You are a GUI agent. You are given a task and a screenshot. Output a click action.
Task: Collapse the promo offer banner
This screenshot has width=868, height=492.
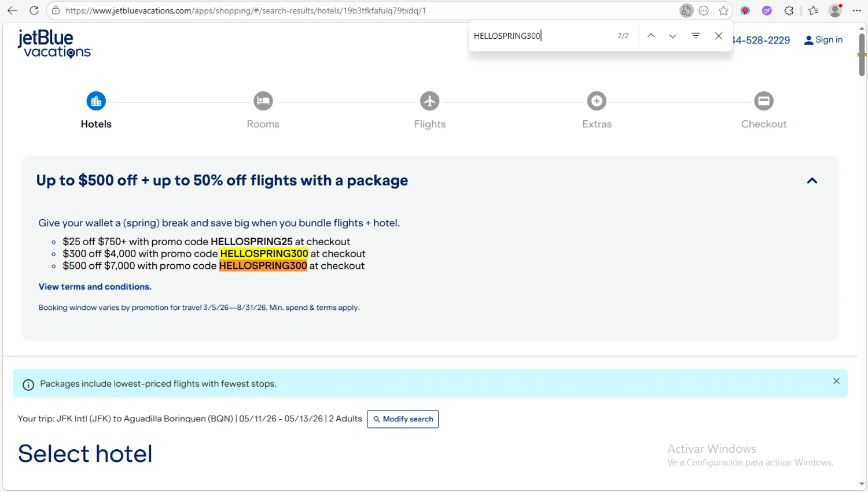(812, 181)
